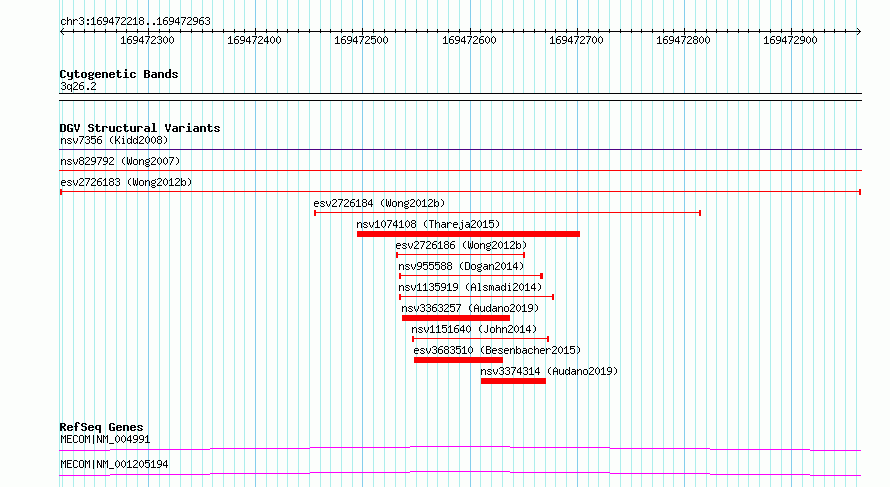Click ruler position 169472500

click(x=361, y=40)
